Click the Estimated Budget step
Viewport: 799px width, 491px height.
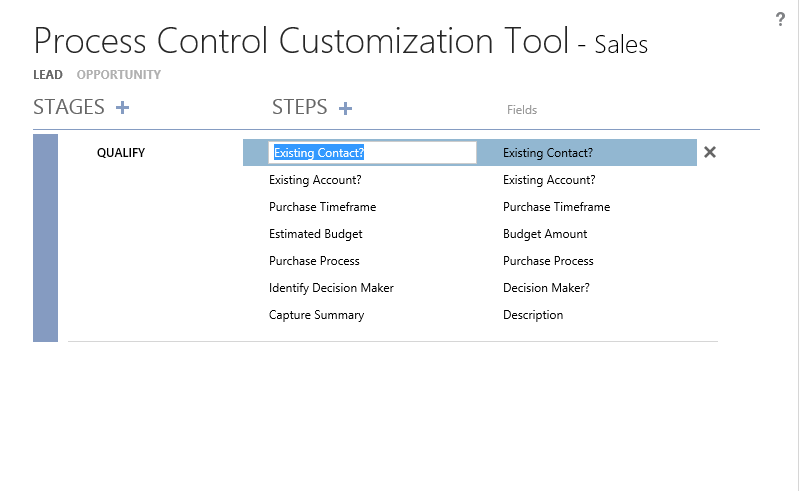(315, 234)
